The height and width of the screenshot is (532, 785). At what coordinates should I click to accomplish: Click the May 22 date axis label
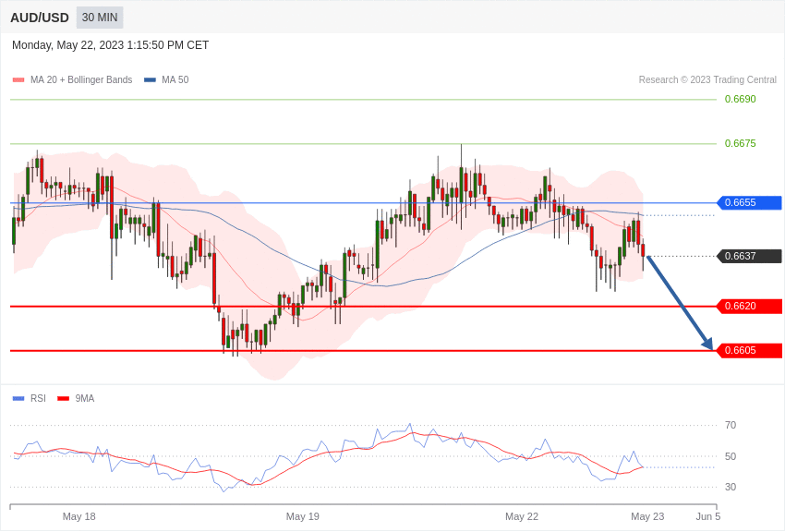(x=522, y=516)
